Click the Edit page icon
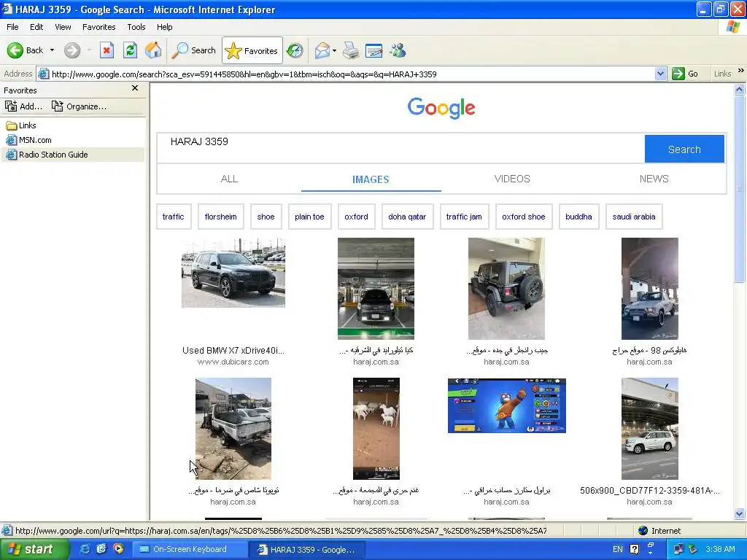The height and width of the screenshot is (560, 747). point(374,50)
